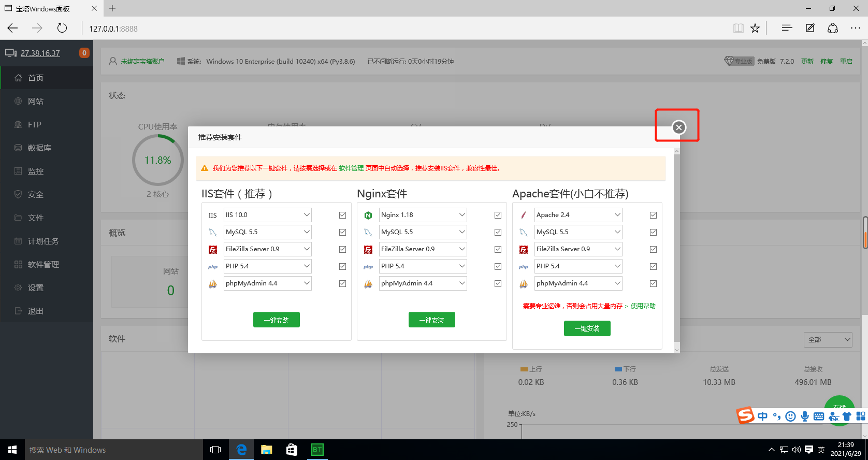The width and height of the screenshot is (868, 460).
Task: Close the recommended install suite dialog
Action: point(678,127)
